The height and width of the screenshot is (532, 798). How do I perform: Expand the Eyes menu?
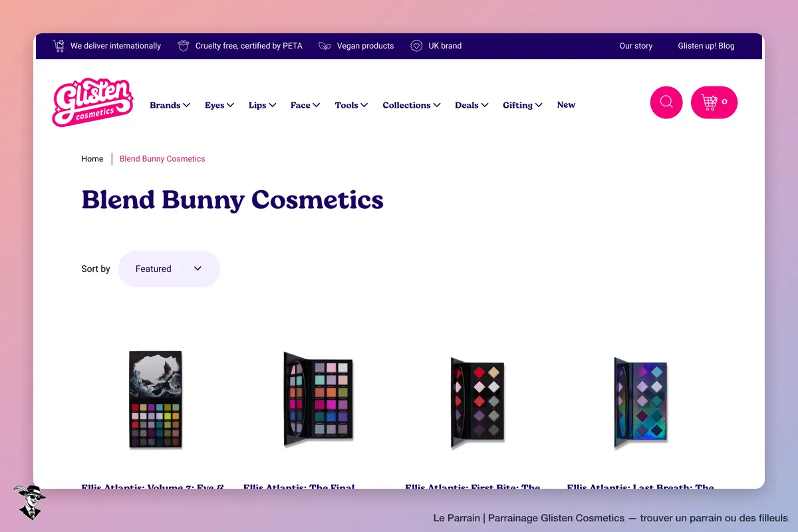(219, 105)
